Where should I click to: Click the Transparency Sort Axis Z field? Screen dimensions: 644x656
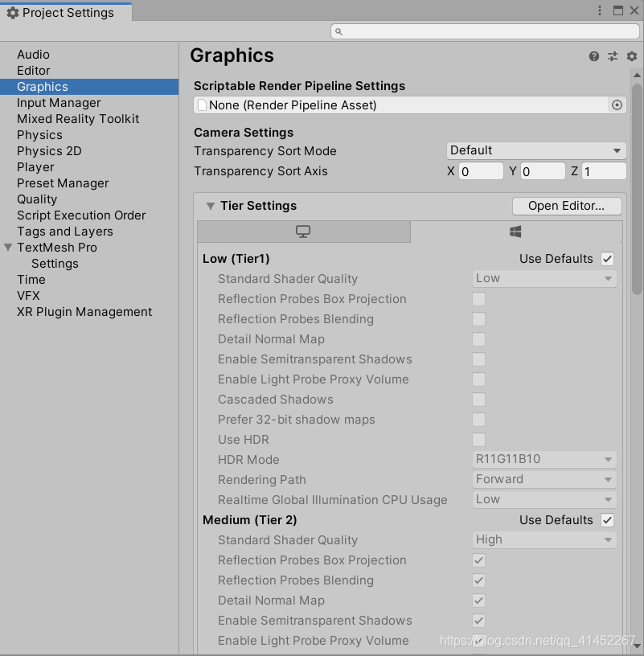[603, 170]
